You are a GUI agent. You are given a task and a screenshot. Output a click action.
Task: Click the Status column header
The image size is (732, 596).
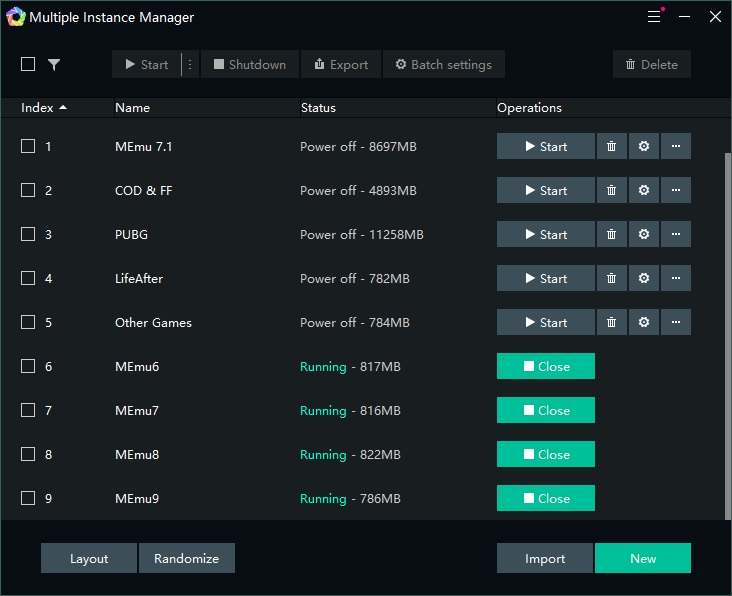pyautogui.click(x=318, y=107)
